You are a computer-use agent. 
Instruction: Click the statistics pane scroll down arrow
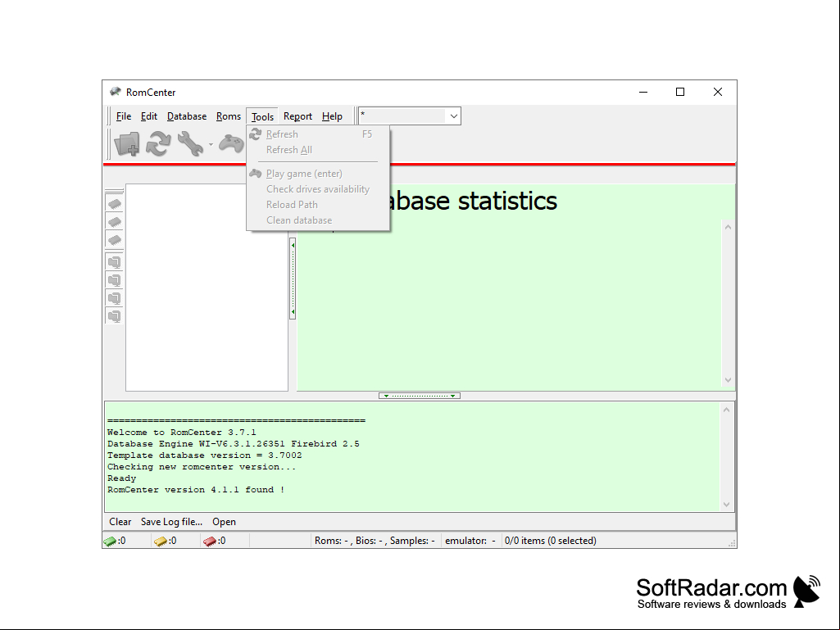coord(728,380)
